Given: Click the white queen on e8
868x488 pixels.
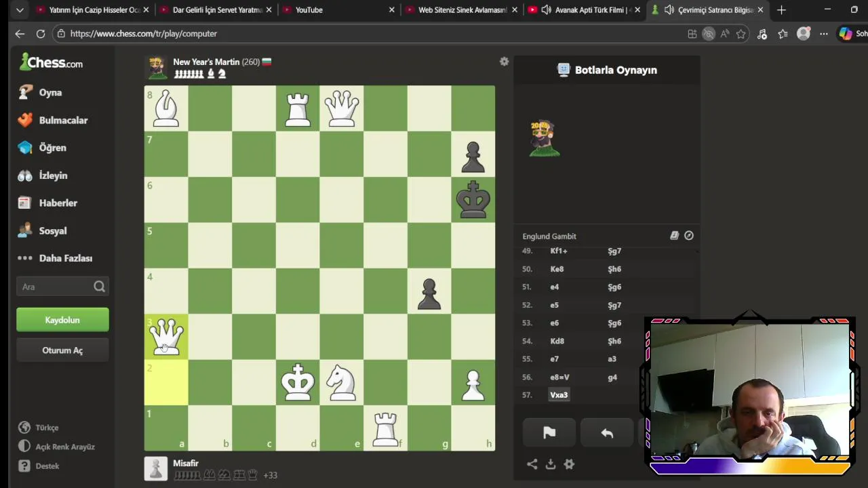Looking at the screenshot, I should 341,108.
